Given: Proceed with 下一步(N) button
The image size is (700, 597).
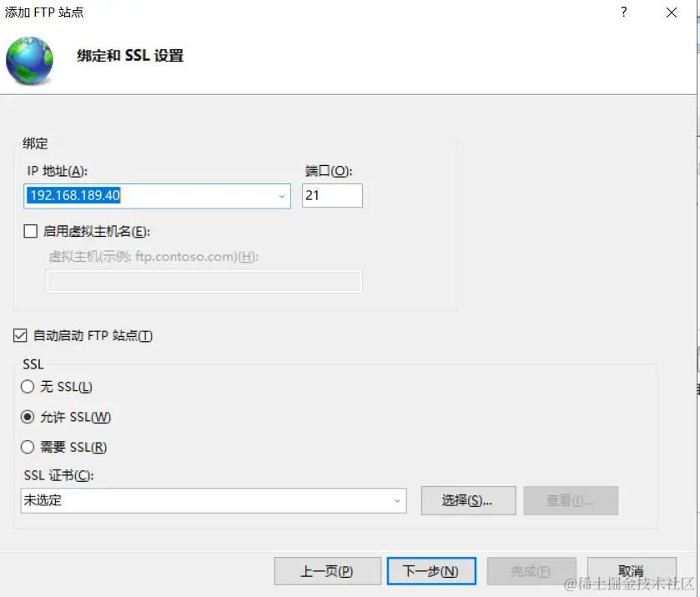Looking at the screenshot, I should pyautogui.click(x=431, y=571).
